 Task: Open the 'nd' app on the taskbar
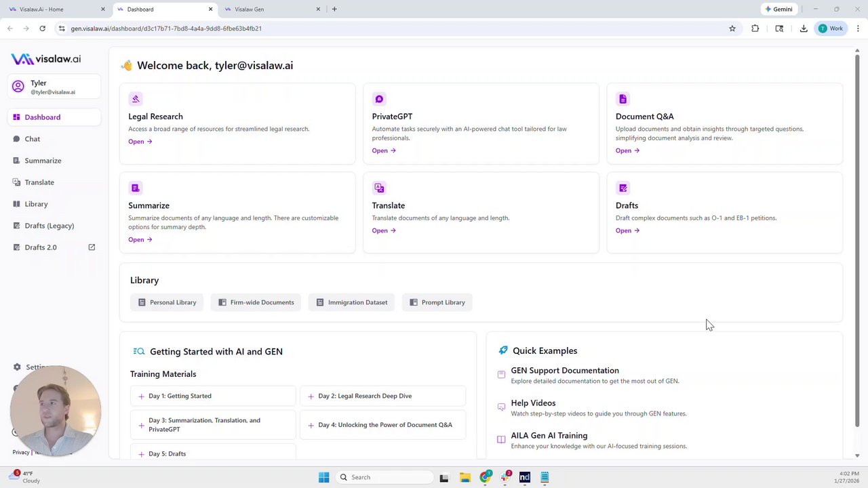point(524,477)
